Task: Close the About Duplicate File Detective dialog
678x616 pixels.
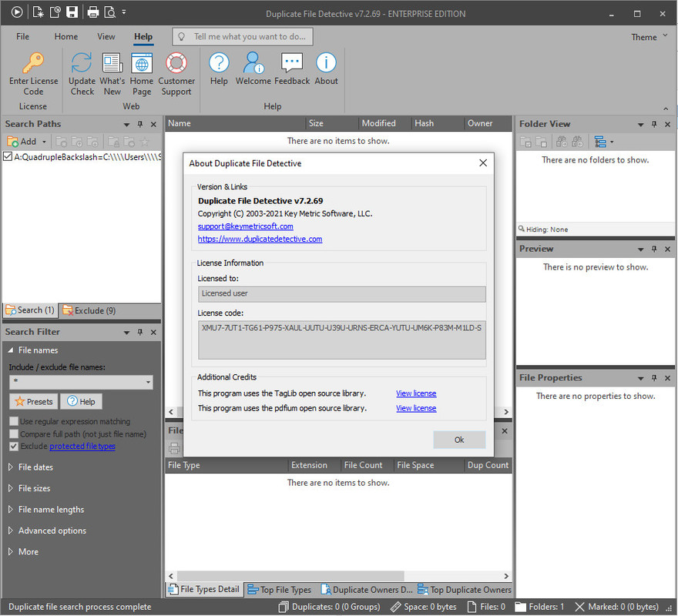Action: 483,163
